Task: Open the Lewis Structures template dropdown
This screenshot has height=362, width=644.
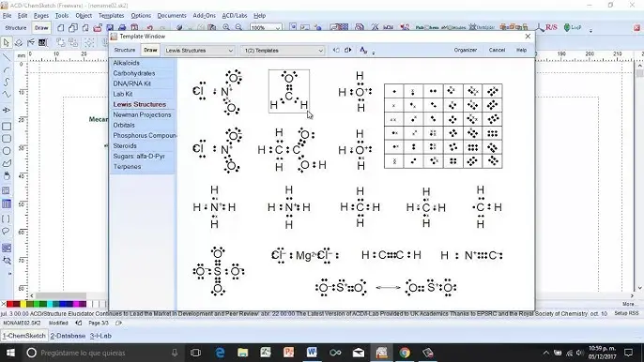Action: [199, 51]
